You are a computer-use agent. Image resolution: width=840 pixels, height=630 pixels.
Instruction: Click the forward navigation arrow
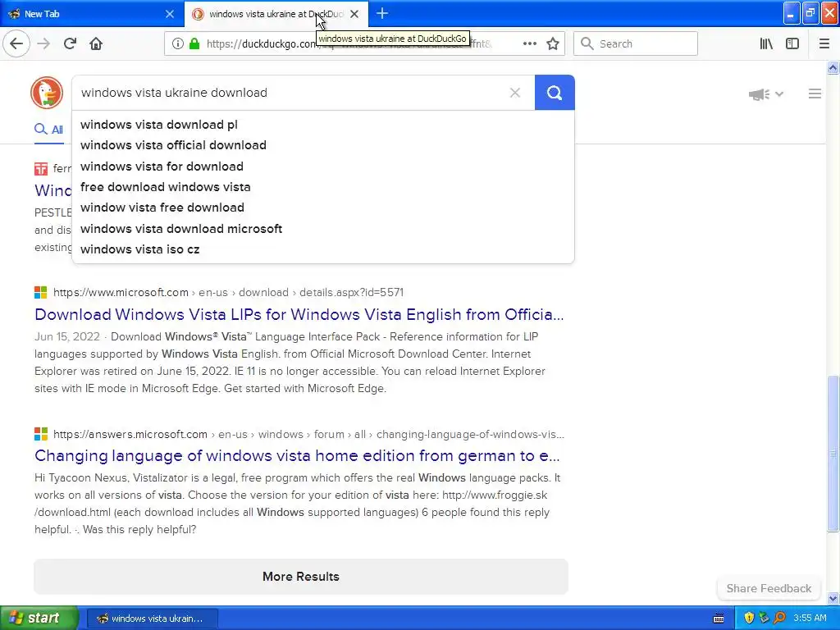(43, 43)
